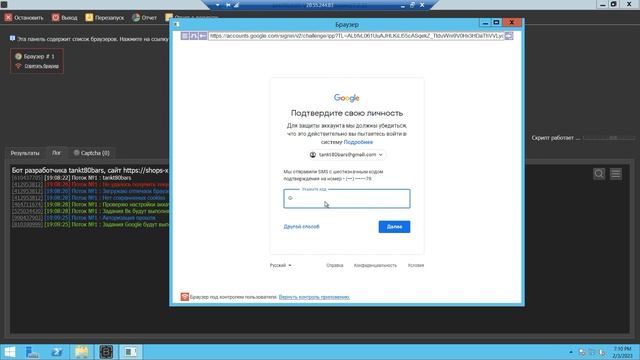
Task: Open the Справка footer link
Action: coord(335,265)
